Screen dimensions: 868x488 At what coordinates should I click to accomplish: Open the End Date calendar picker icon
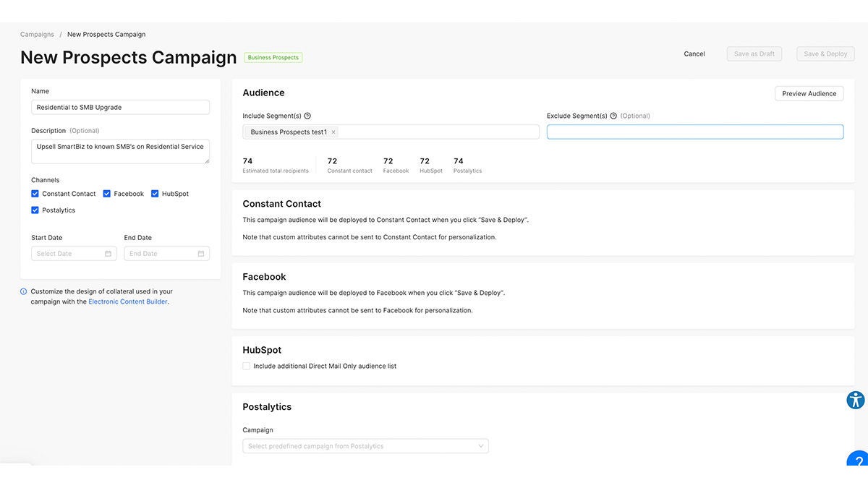200,253
